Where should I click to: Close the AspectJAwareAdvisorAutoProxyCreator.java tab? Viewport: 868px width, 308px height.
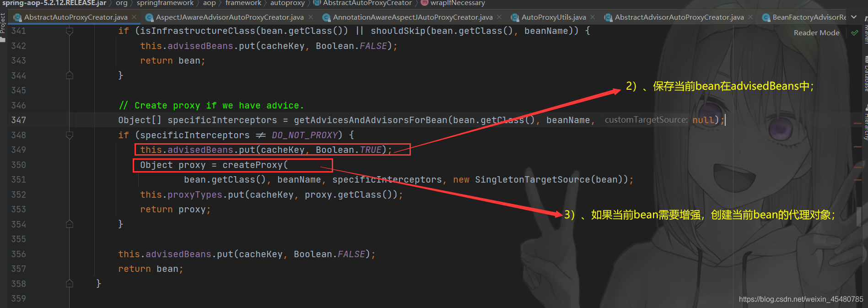click(x=311, y=17)
